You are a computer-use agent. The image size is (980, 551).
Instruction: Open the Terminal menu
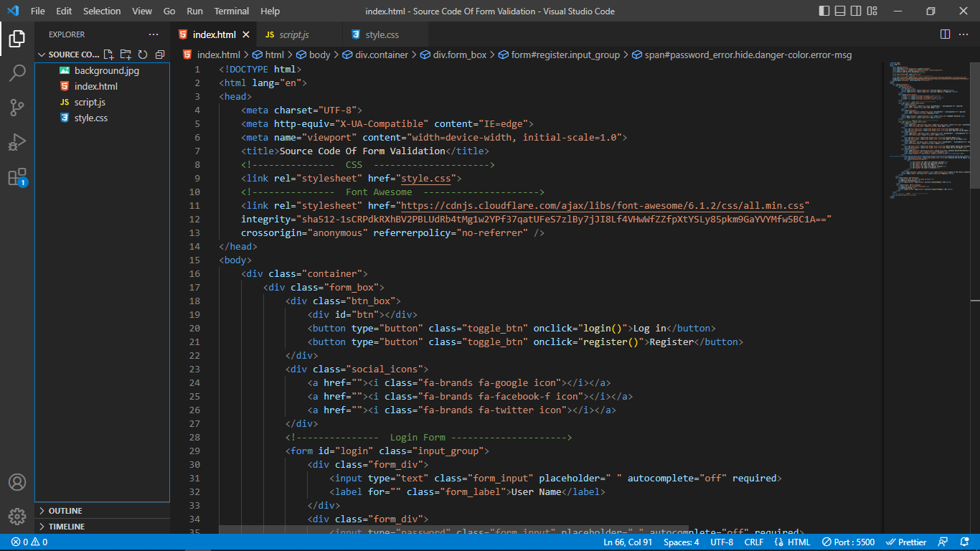click(x=232, y=11)
